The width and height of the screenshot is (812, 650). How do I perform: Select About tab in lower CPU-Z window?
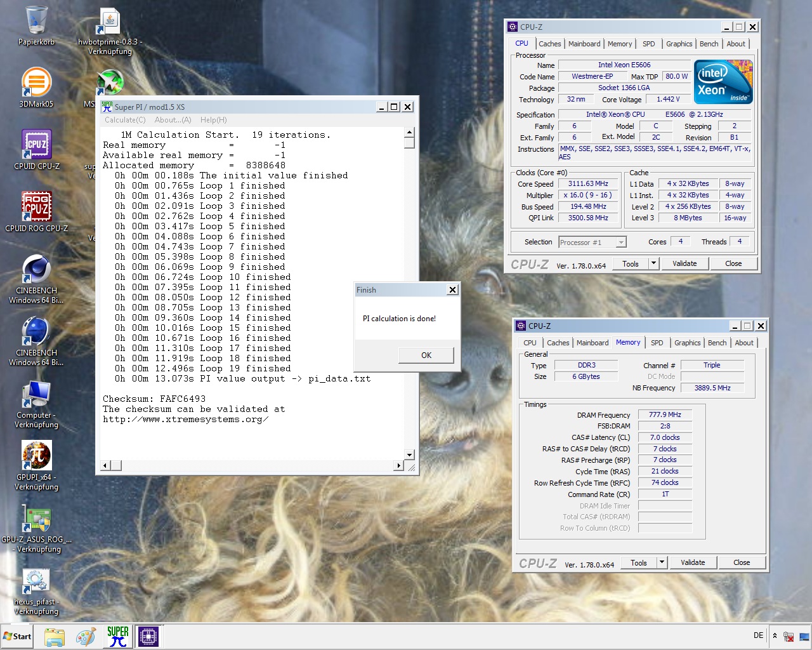tap(744, 343)
